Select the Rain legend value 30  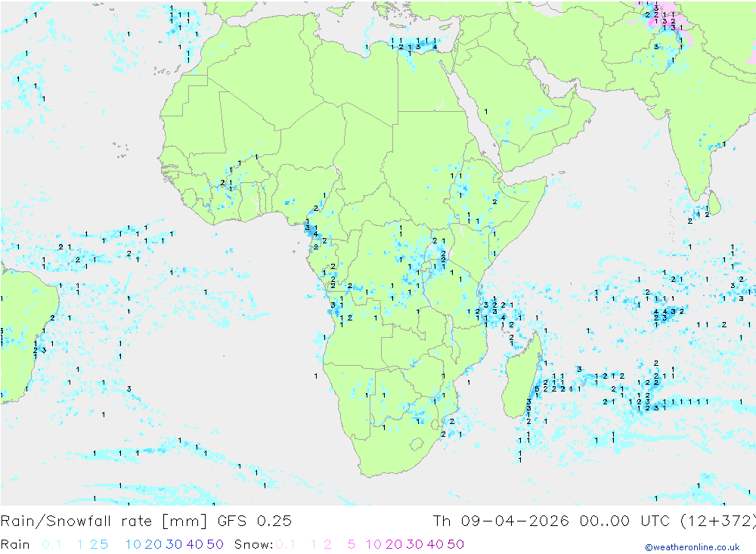(174, 544)
